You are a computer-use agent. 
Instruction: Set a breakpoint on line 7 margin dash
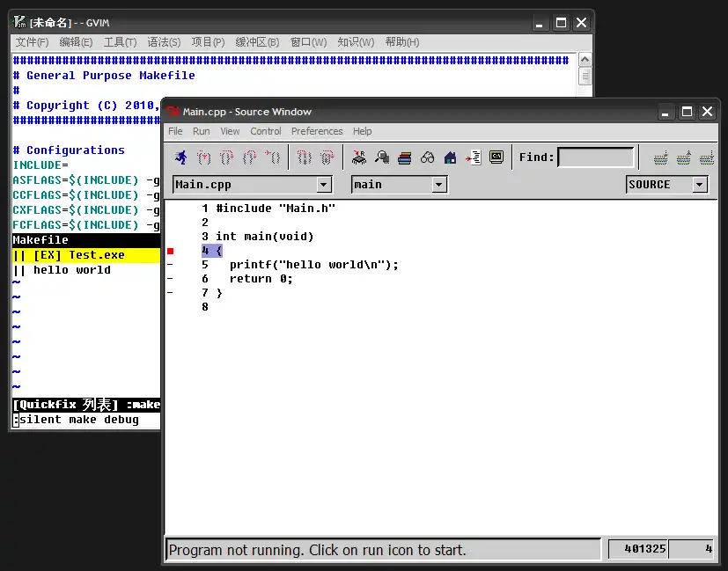pos(170,292)
